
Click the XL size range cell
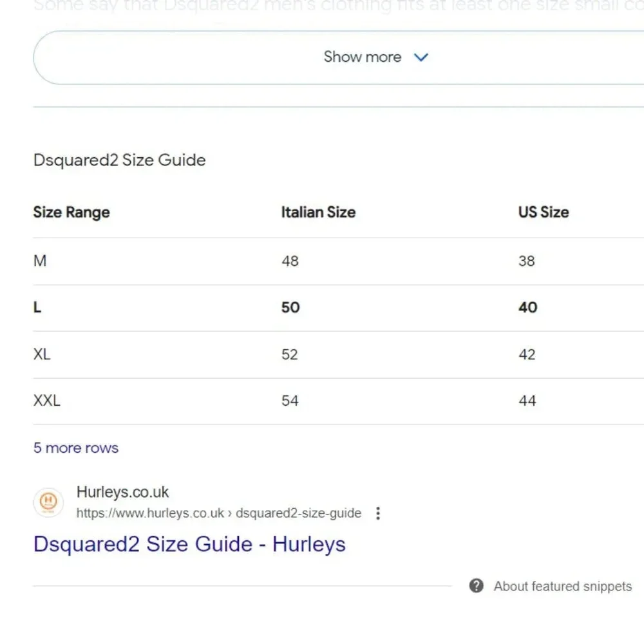click(42, 354)
